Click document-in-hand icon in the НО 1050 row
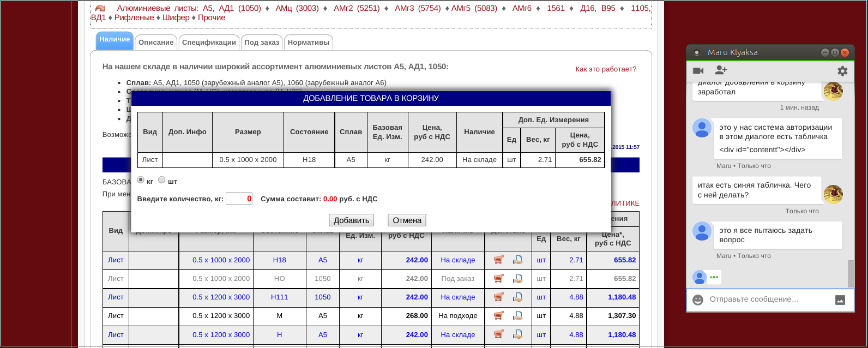Screen dimensions: 868x348 click(518, 279)
